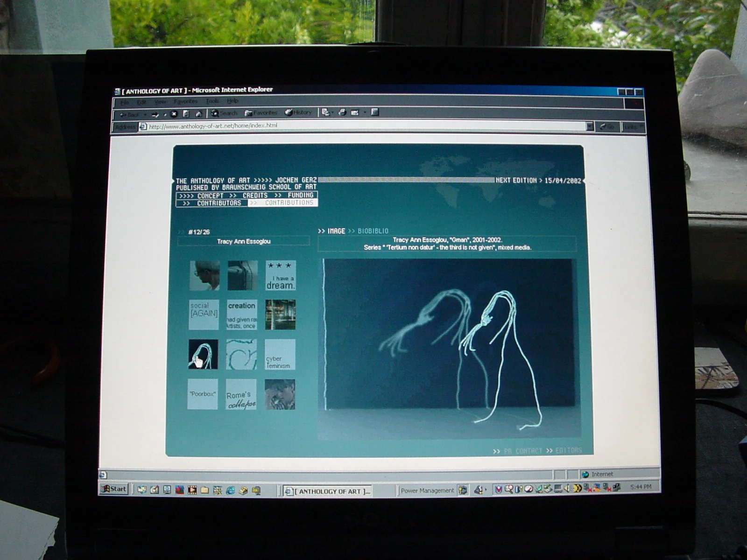
Task: Open the Tools menu
Action: pyautogui.click(x=212, y=101)
